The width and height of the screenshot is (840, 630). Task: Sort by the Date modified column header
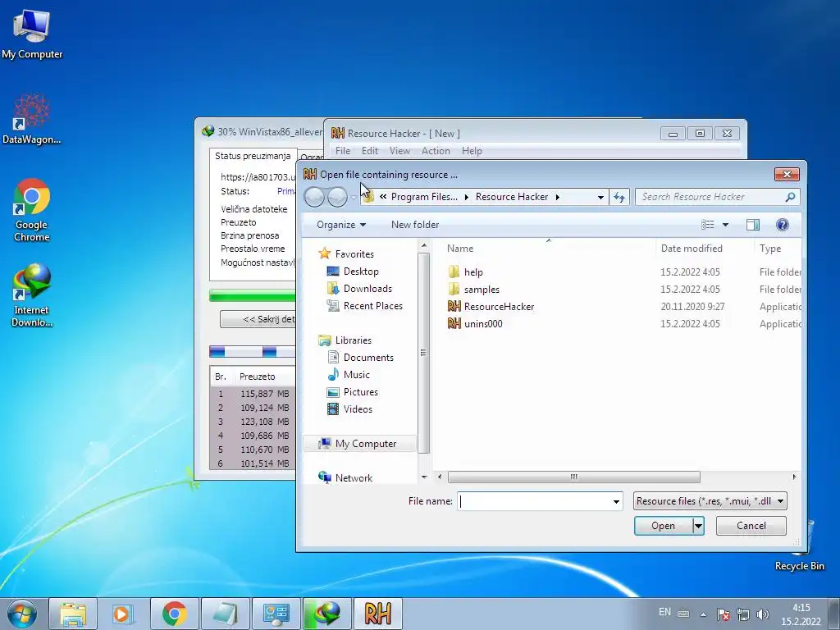coord(691,248)
